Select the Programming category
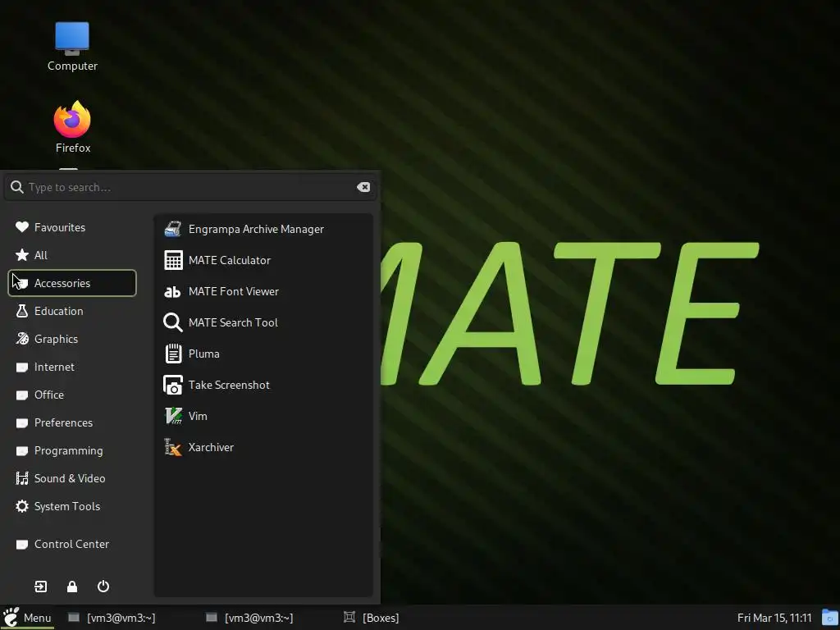The width and height of the screenshot is (840, 630). [72, 450]
